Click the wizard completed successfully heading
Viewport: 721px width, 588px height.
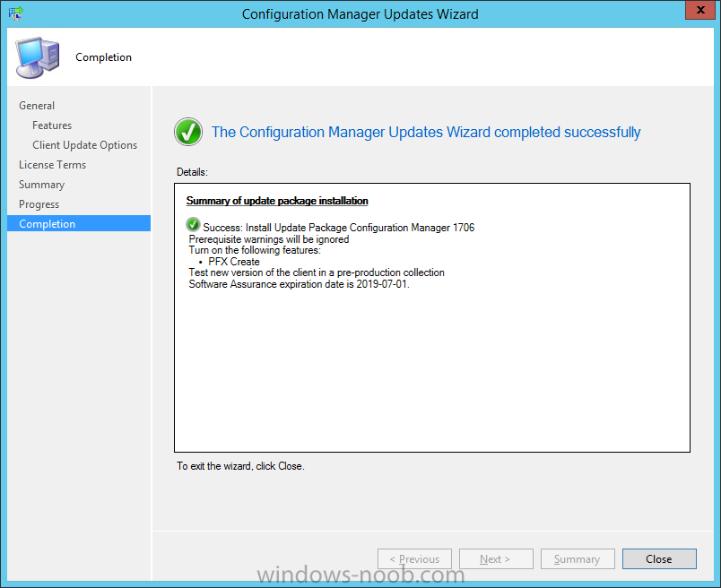pos(426,133)
